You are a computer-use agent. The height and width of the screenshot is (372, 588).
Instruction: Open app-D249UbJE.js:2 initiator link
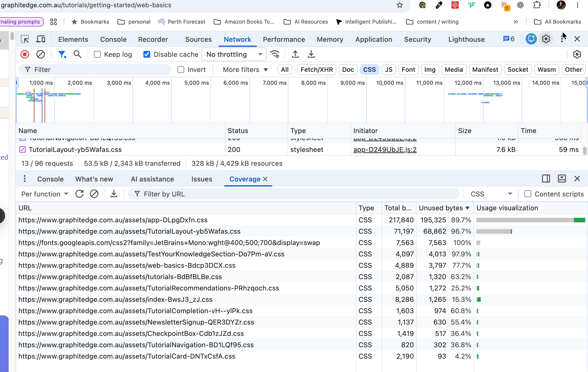(385, 149)
